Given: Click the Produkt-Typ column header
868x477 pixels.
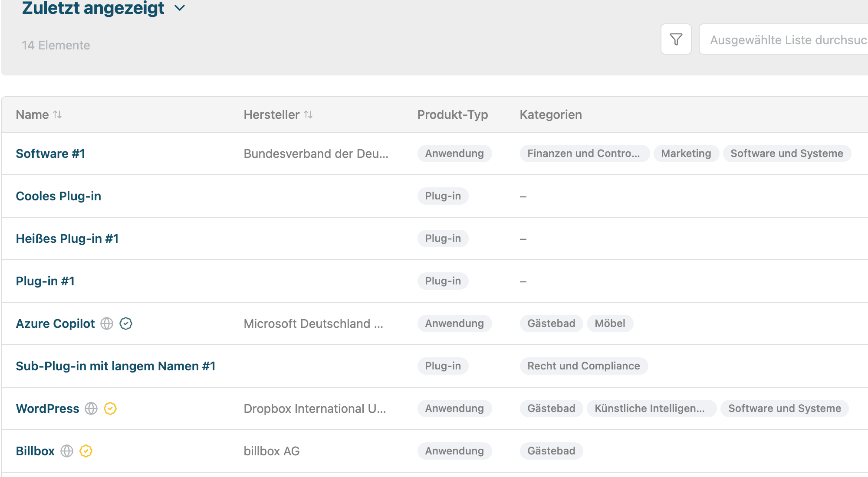Looking at the screenshot, I should tap(453, 114).
